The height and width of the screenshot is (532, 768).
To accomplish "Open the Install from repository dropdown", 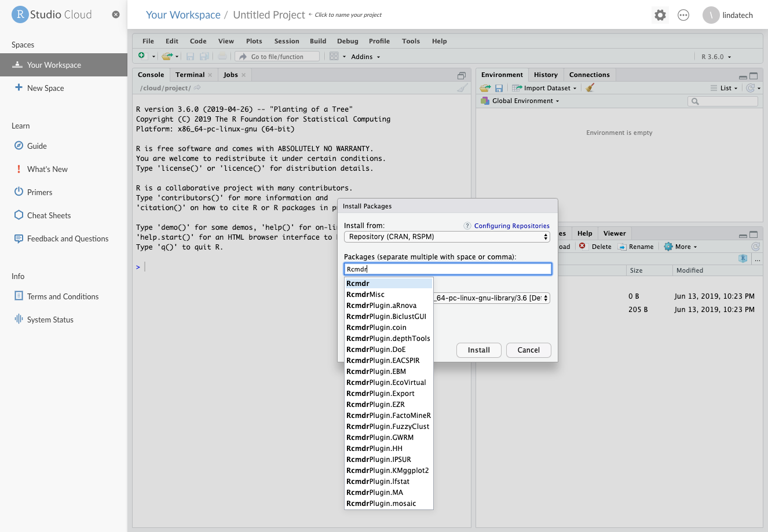I will pos(447,236).
